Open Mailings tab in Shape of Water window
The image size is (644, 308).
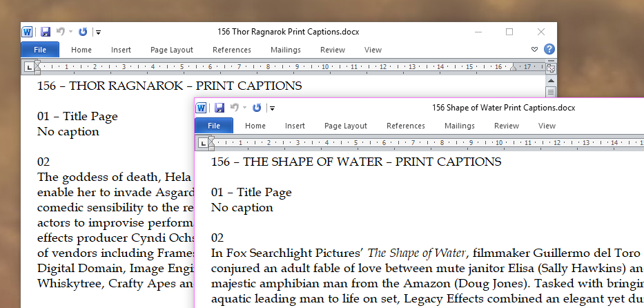pyautogui.click(x=460, y=126)
